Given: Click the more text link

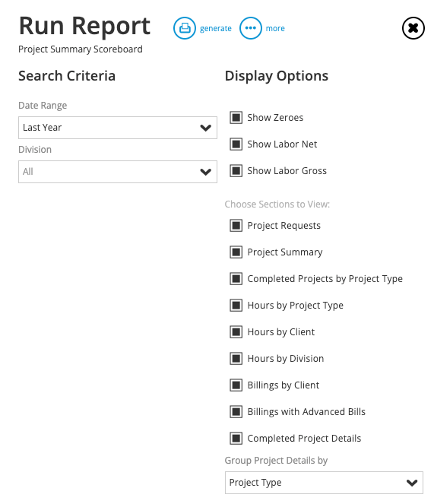Looking at the screenshot, I should click(275, 29).
